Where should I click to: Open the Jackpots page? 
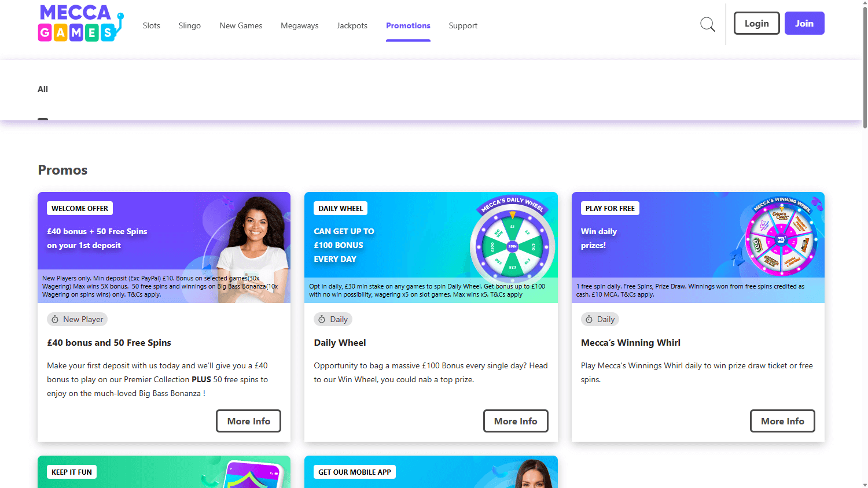[x=352, y=25]
